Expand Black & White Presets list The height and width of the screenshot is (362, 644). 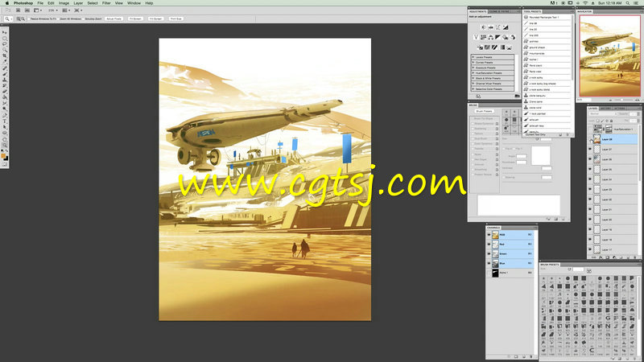pyautogui.click(x=473, y=78)
